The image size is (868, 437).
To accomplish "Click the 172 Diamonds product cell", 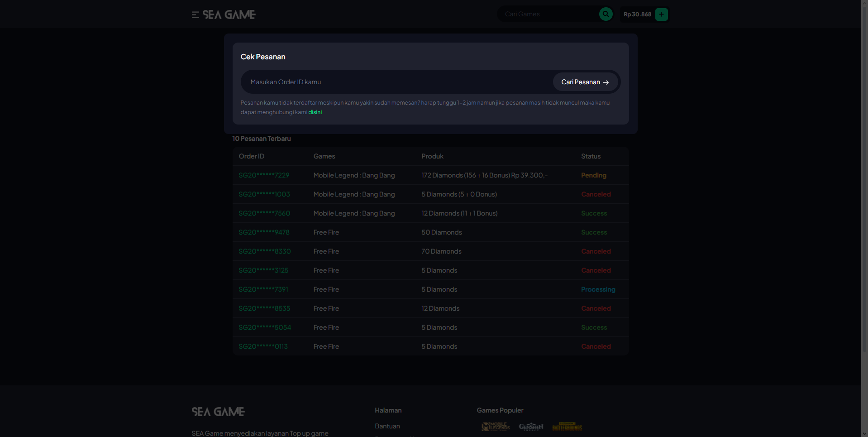I will click(x=484, y=175).
